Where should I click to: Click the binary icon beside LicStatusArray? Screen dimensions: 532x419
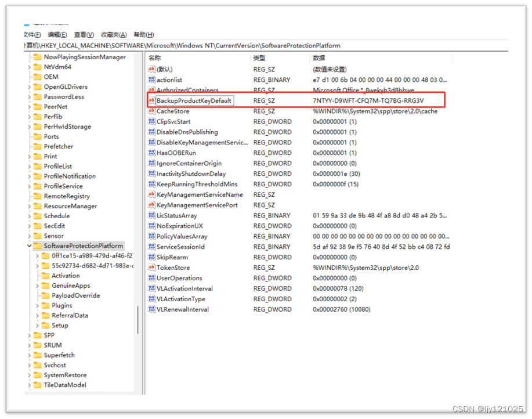[151, 215]
